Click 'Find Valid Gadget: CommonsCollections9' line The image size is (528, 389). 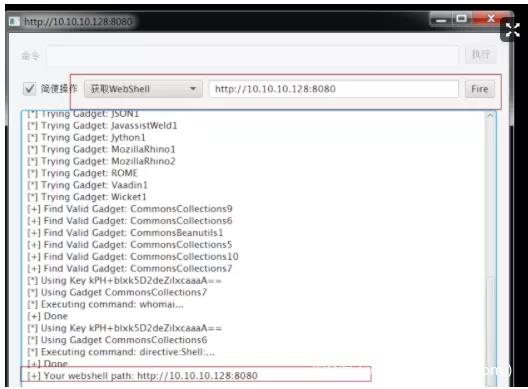tap(130, 209)
